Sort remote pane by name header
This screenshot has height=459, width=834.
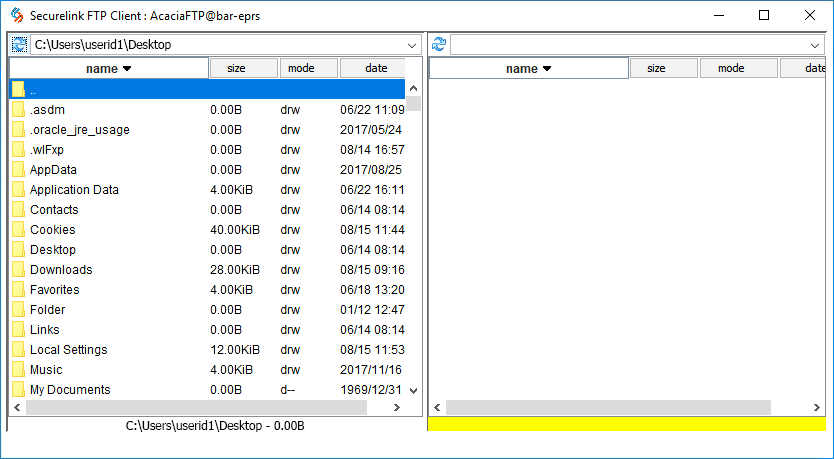pyautogui.click(x=528, y=68)
